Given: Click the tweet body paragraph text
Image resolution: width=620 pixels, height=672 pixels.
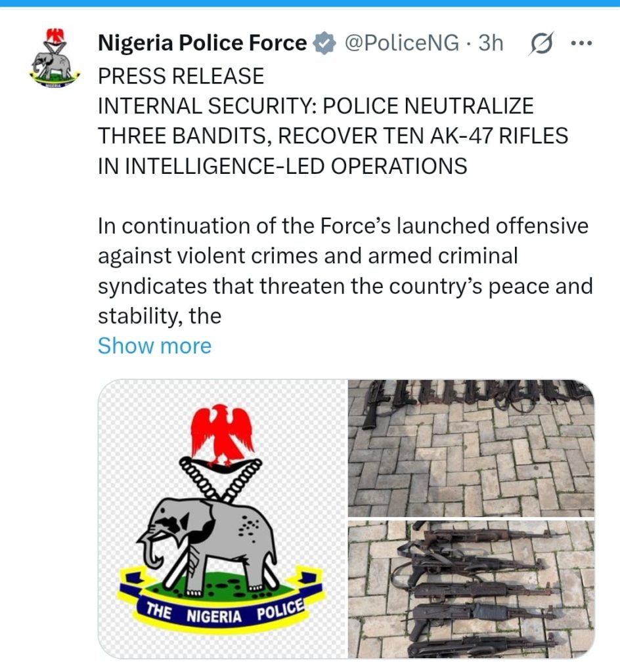Looking at the screenshot, I should point(345,271).
